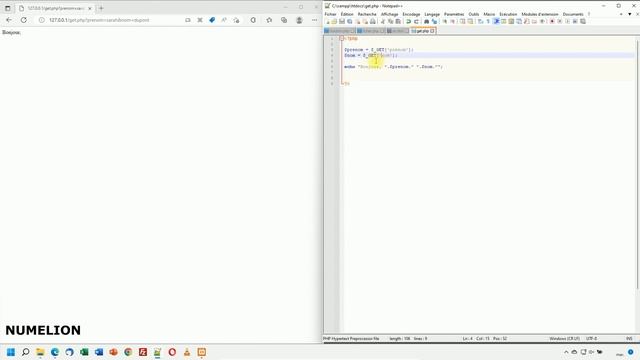Click Read aloud icon in Edge address bar
The width and height of the screenshot is (640, 360).
[224, 20]
